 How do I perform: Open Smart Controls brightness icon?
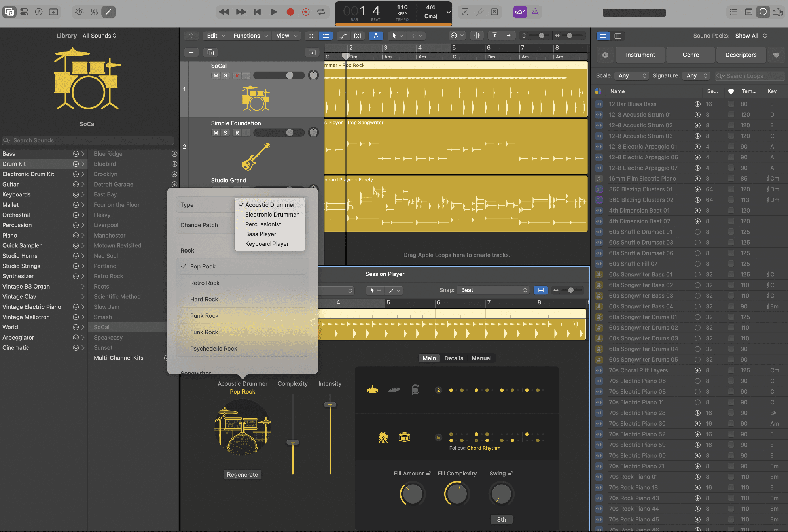point(79,12)
